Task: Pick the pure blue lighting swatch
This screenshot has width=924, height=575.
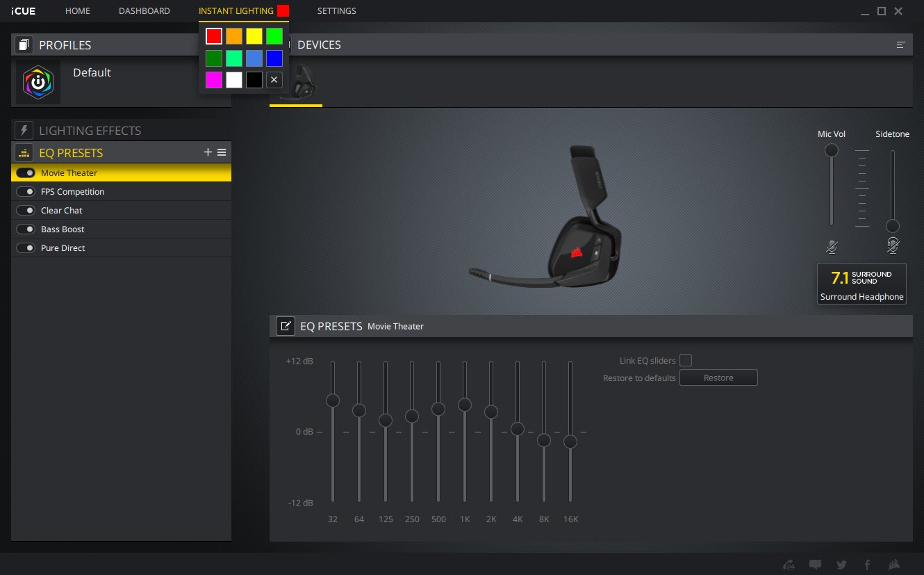Action: pyautogui.click(x=274, y=58)
